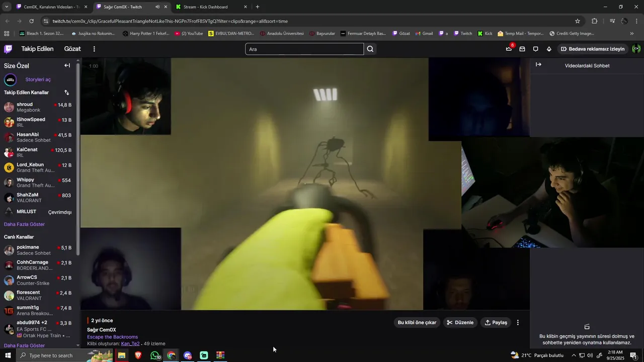Open the three-dot menu beside Gözat
644x362 pixels.
(94, 49)
